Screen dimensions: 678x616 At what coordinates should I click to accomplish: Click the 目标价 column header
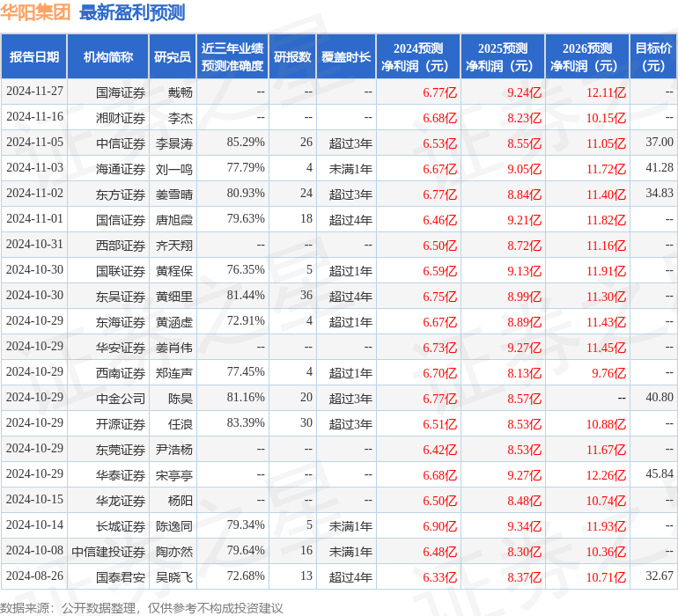(653, 57)
